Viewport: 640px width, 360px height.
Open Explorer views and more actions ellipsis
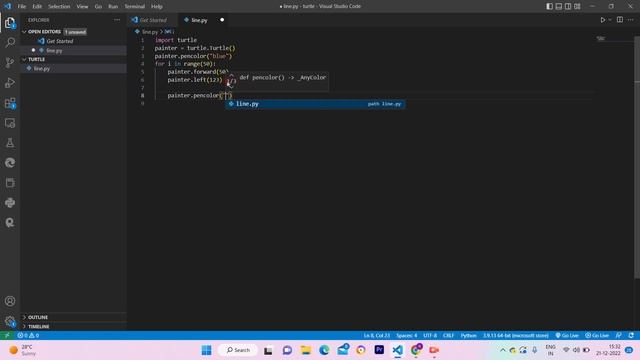(x=117, y=20)
